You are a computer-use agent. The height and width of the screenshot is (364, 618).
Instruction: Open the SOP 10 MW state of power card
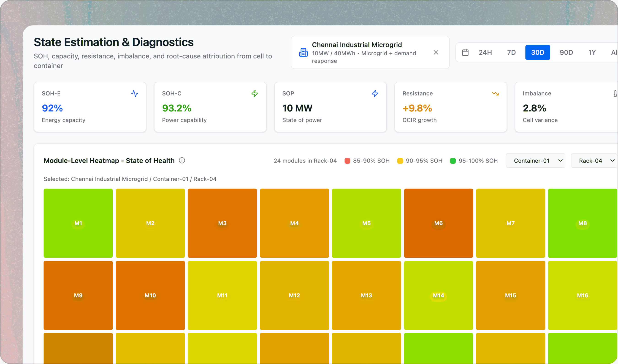point(330,107)
